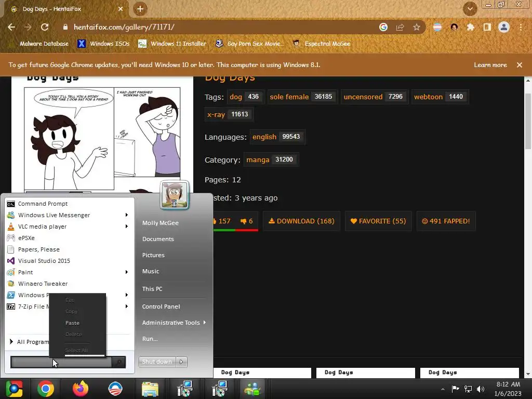
Task: Click the Shut down button
Action: 157,362
